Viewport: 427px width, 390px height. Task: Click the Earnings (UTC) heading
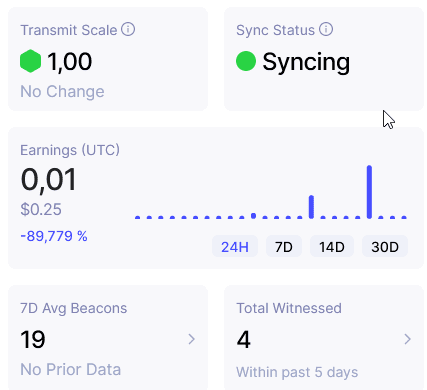[70, 150]
